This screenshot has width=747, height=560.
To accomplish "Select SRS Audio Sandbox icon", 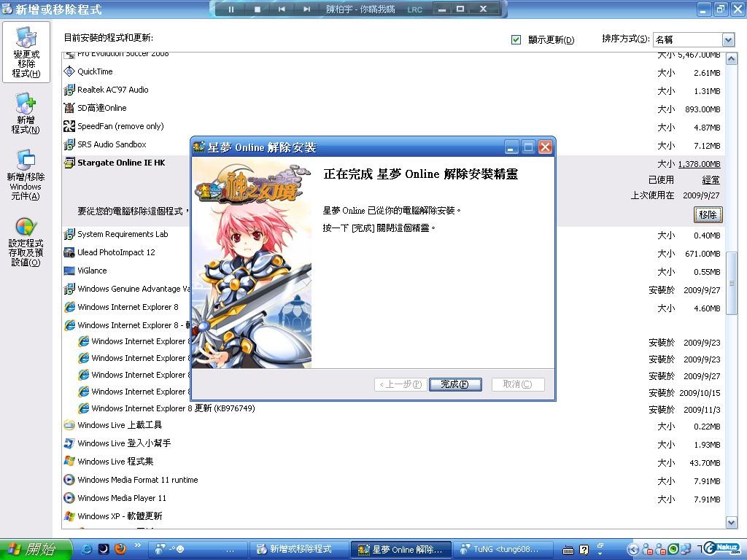I will 69,144.
